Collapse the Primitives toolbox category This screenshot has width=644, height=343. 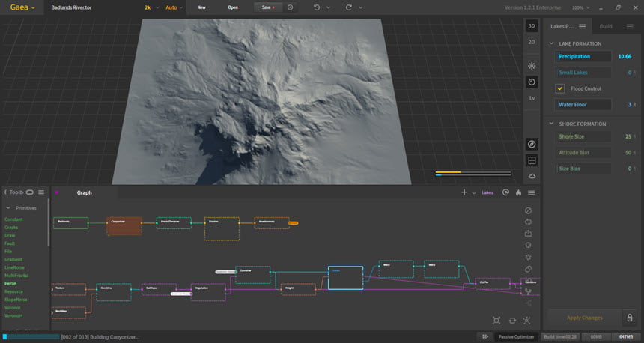click(8, 208)
